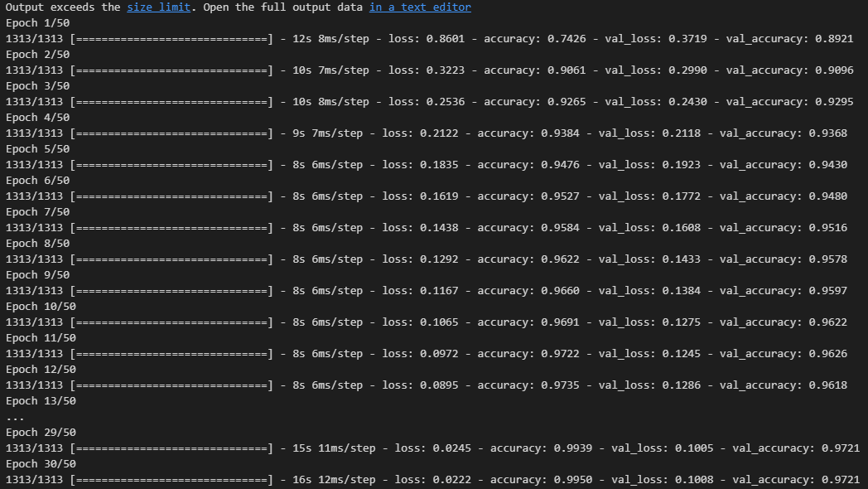
Task: Click the '9s 7ms/step' timing text
Action: click(328, 133)
